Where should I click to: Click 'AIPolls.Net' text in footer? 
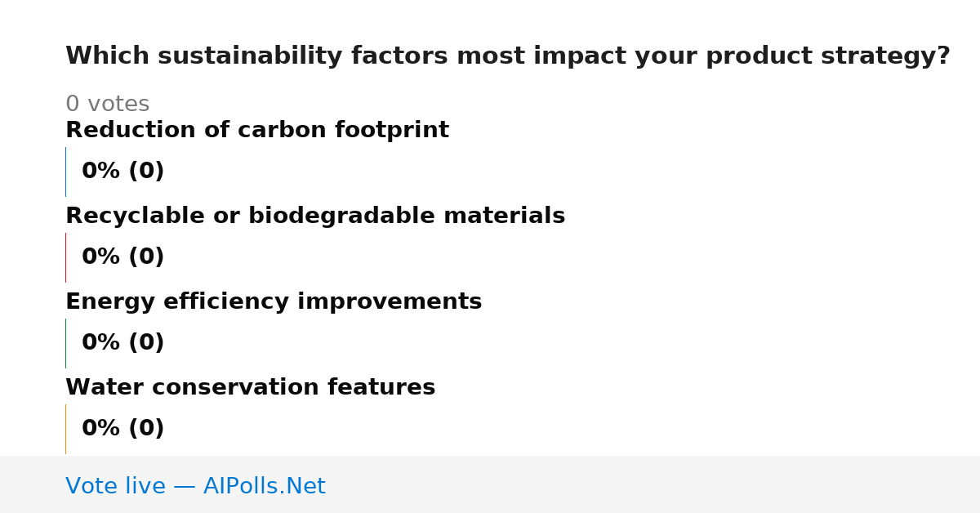[x=265, y=486]
